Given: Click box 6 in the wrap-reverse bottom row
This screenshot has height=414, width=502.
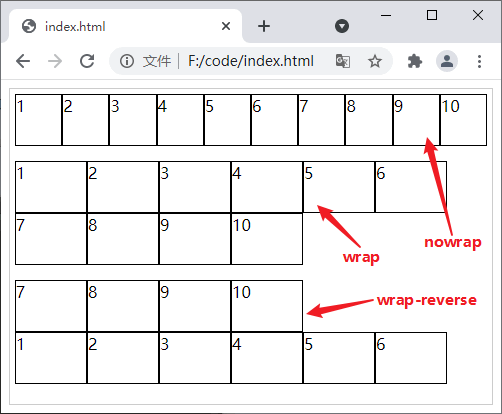Looking at the screenshot, I should tap(411, 358).
